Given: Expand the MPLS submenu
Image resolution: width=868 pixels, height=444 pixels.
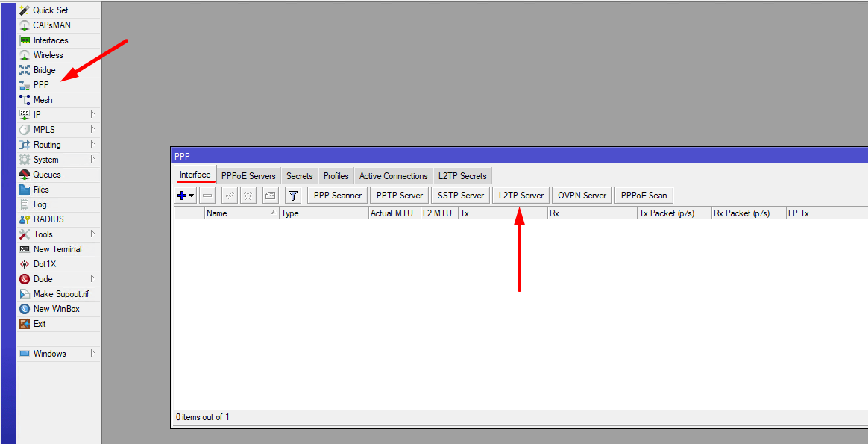Looking at the screenshot, I should tap(92, 130).
